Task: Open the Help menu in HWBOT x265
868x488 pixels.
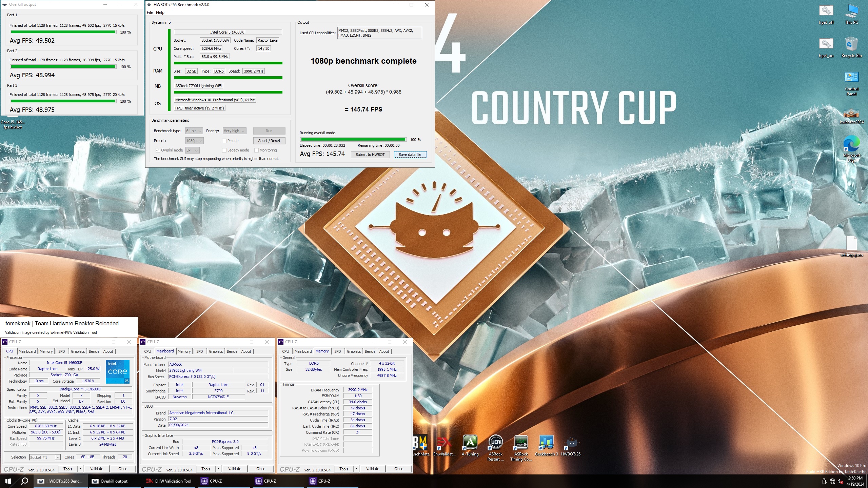Action: [x=160, y=13]
